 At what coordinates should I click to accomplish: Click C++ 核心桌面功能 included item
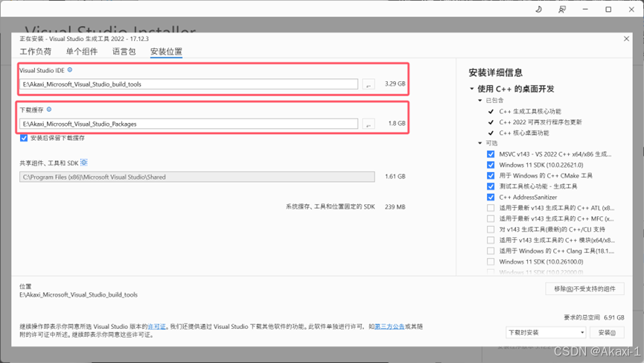click(x=524, y=133)
